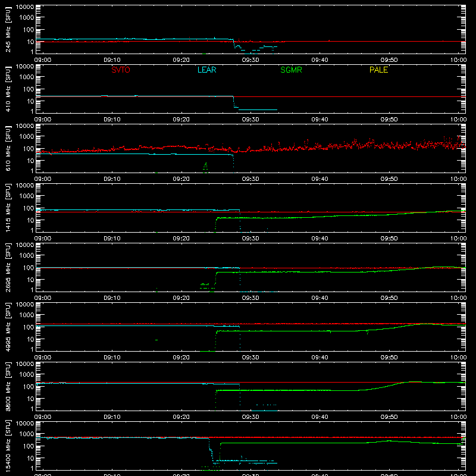The image size is (476, 476).
Task: Select the 10 tick of the 410 MHz plot
Action: coord(30,101)
